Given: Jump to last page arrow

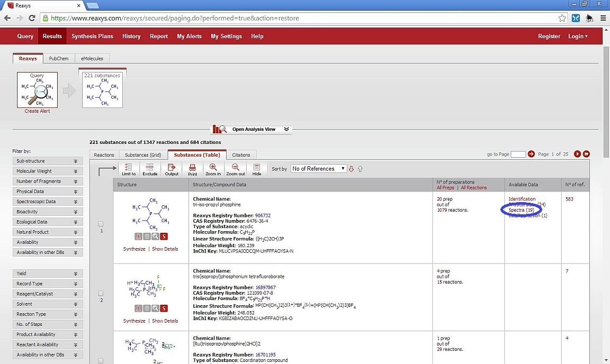Looking at the screenshot, I should [586, 154].
